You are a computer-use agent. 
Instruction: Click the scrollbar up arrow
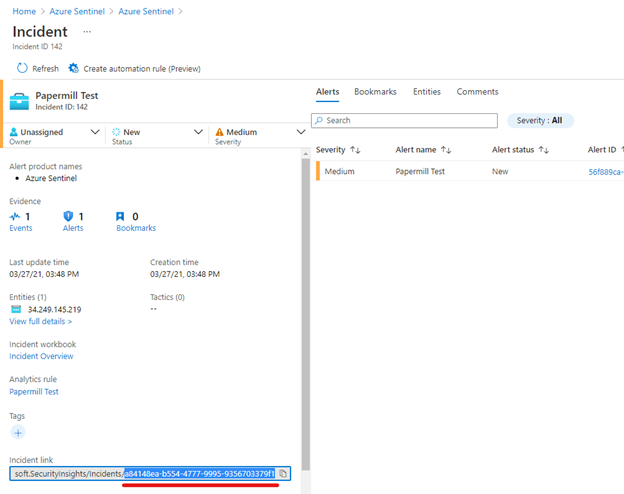point(305,154)
